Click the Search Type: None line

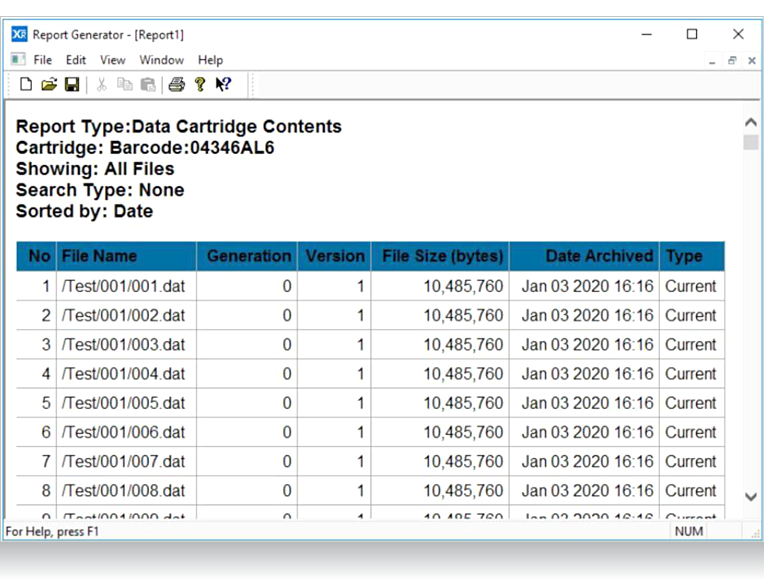click(x=100, y=190)
